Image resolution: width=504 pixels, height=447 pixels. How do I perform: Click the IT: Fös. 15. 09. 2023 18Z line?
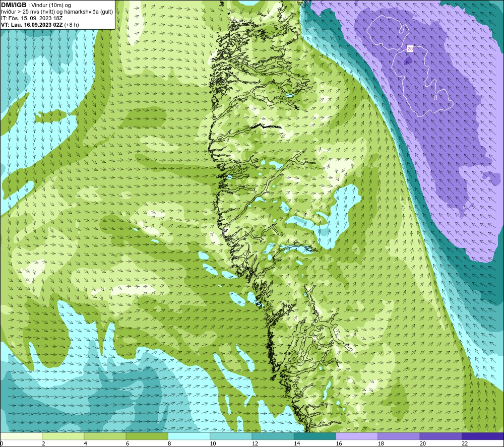coord(32,18)
